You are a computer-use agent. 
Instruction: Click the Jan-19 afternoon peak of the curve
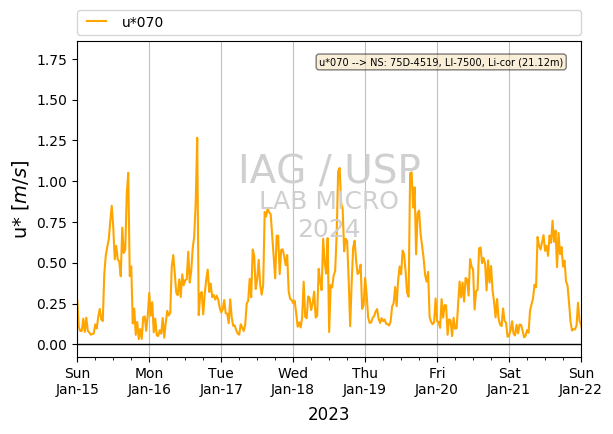pos(410,173)
